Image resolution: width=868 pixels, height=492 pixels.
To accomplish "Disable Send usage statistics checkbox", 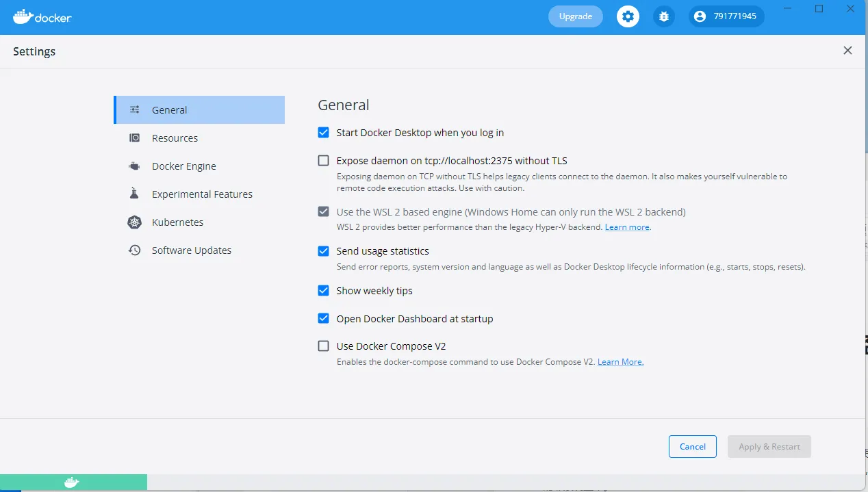I will (x=324, y=251).
